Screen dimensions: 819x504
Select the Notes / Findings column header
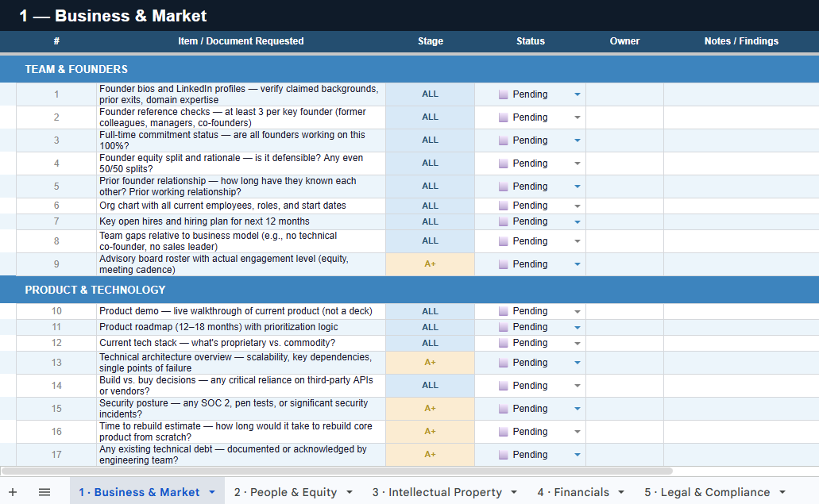pyautogui.click(x=741, y=41)
